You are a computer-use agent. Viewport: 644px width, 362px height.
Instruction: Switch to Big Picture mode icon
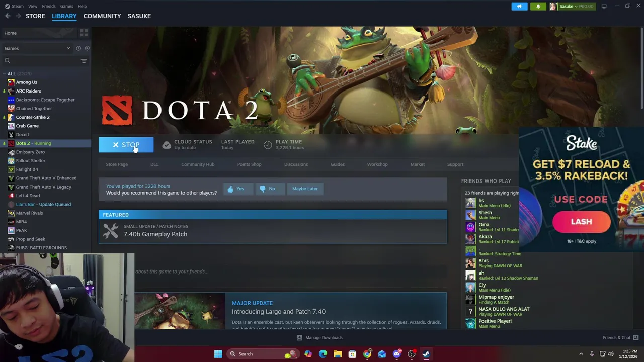click(x=604, y=6)
